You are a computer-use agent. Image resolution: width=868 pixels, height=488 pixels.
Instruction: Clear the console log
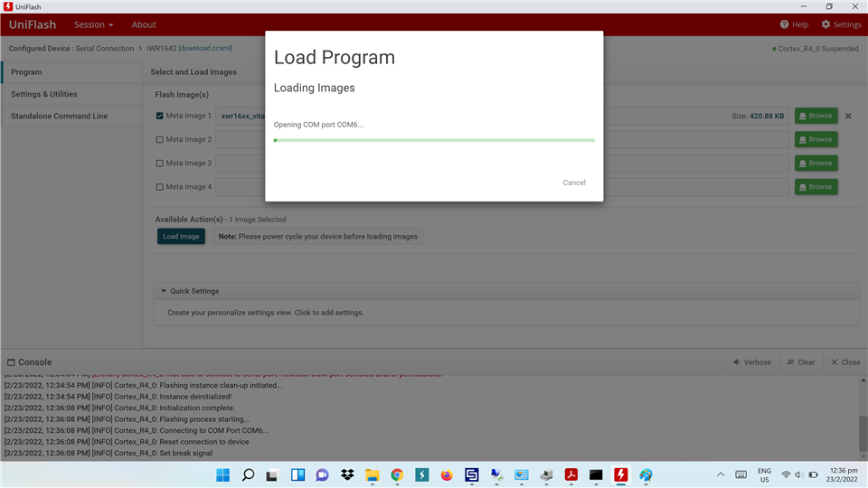[801, 362]
